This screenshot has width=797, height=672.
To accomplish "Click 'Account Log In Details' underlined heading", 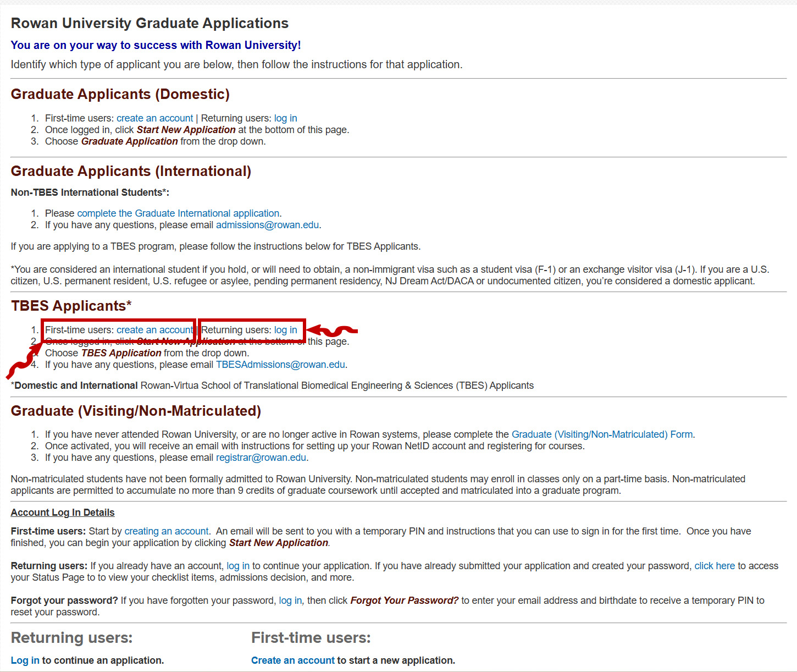I will pos(63,513).
